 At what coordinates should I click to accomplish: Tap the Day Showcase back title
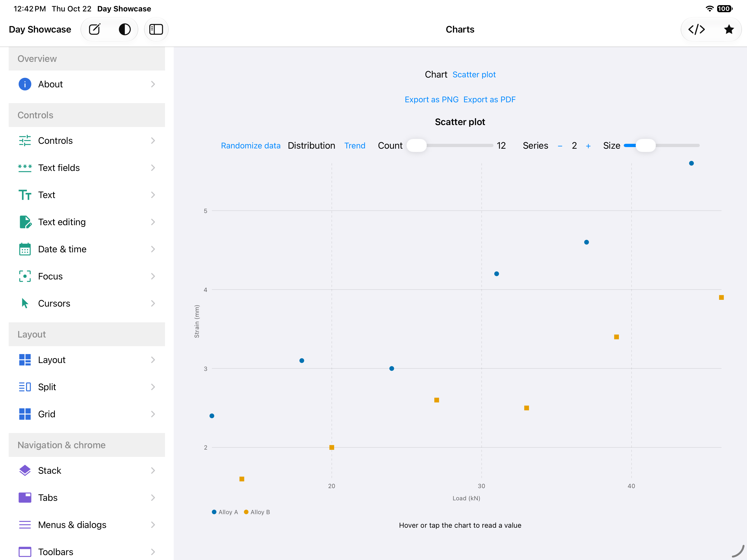point(40,29)
